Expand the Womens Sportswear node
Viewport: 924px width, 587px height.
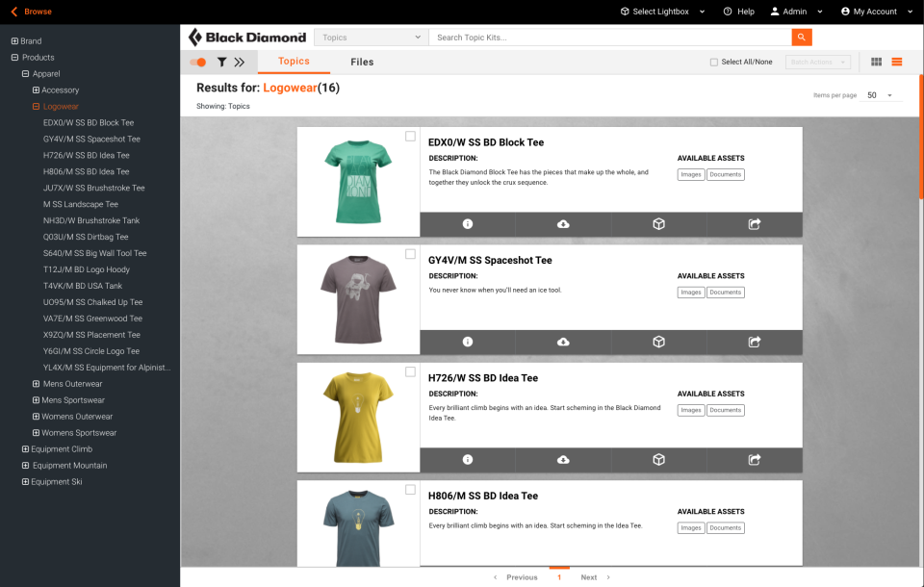36,433
